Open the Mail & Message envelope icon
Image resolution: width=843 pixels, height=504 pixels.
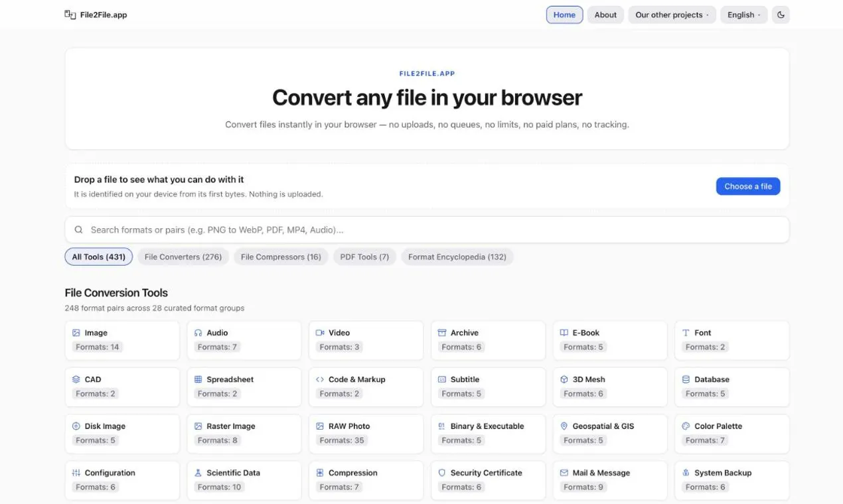(564, 473)
